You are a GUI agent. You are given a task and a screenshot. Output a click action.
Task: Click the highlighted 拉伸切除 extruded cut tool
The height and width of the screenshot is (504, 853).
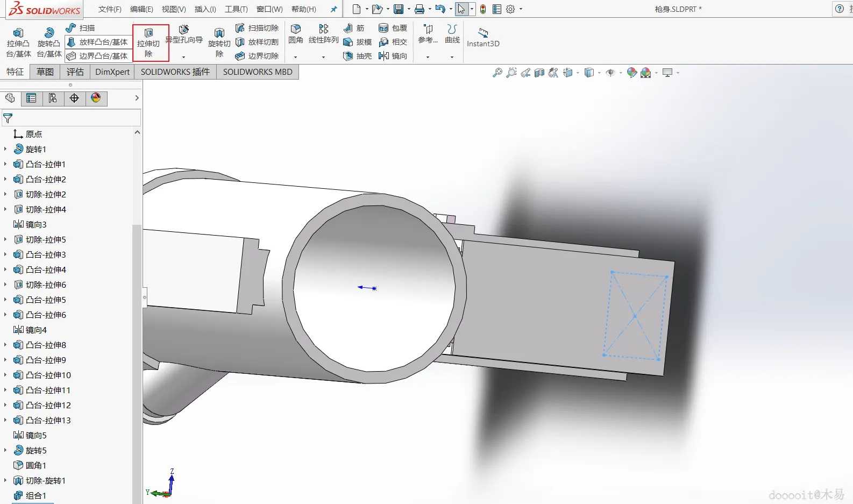tap(149, 42)
